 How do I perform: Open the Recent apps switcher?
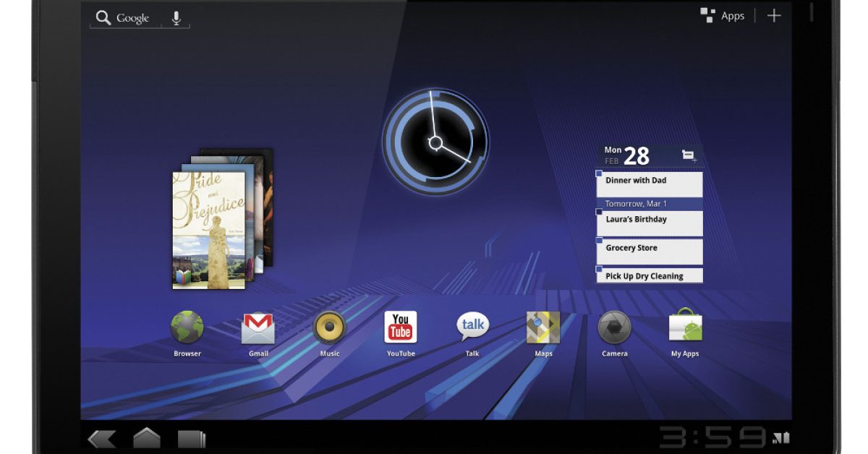click(191, 439)
